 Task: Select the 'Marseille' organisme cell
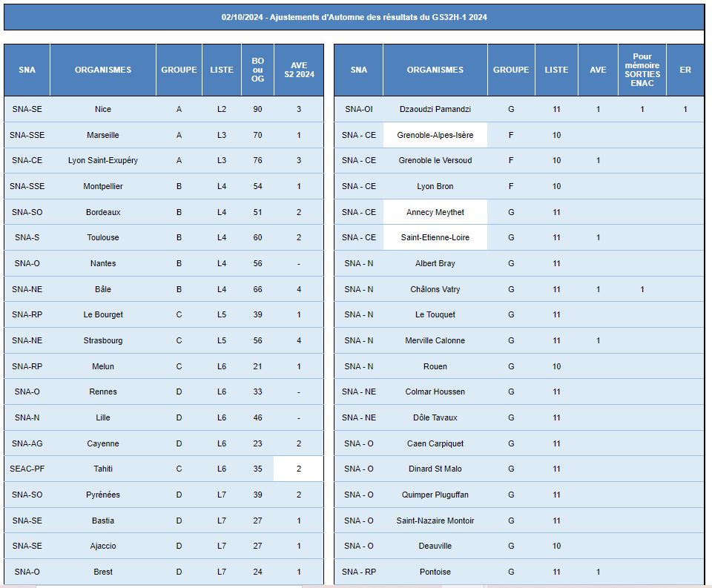pos(103,135)
